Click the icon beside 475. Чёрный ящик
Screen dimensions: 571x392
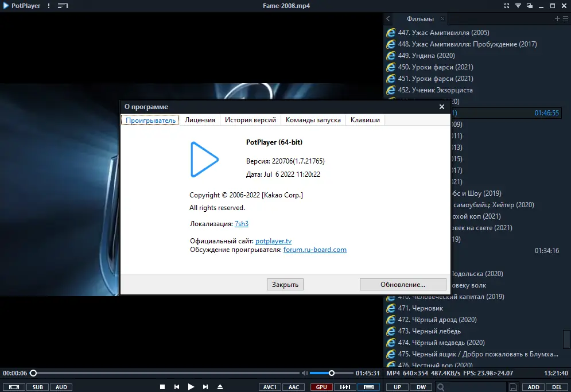coord(391,354)
